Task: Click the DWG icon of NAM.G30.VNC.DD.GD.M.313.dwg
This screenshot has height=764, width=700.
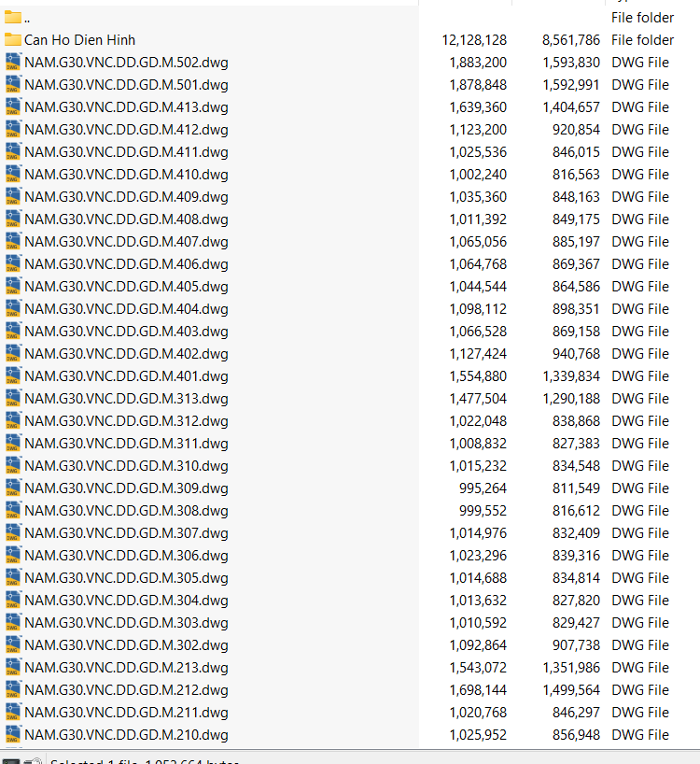Action: [x=13, y=399]
